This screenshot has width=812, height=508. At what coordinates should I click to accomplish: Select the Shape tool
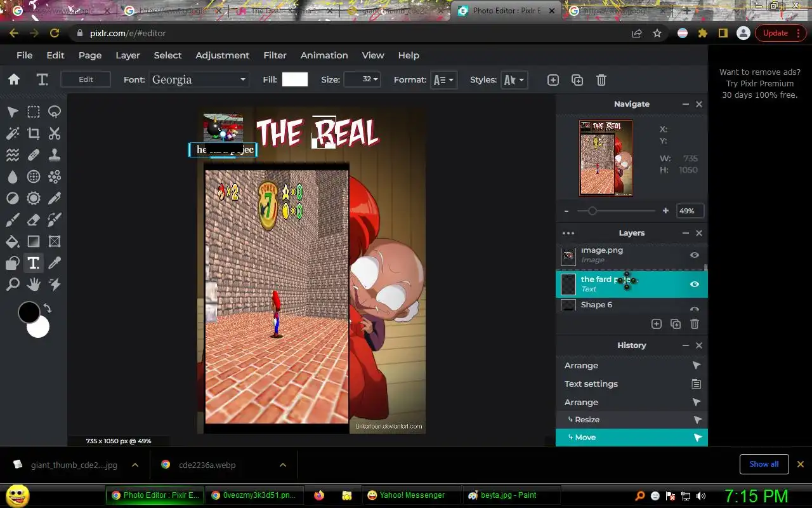point(13,263)
